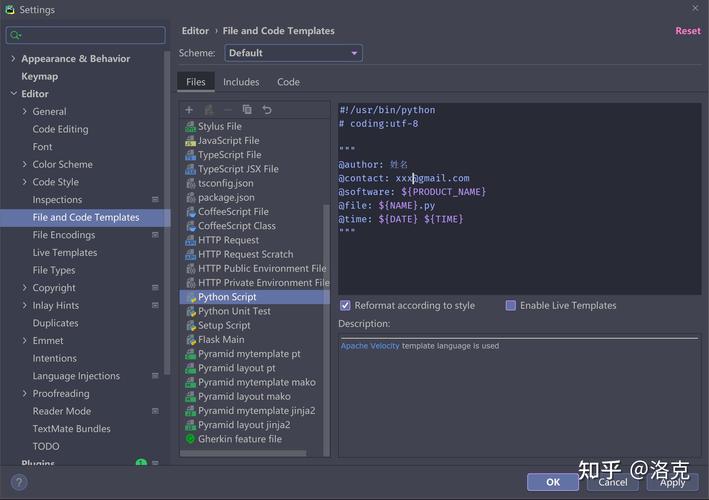Viewport: 709px width, 500px height.
Task: Click the template list vertical scrollbar
Action: tap(326, 330)
